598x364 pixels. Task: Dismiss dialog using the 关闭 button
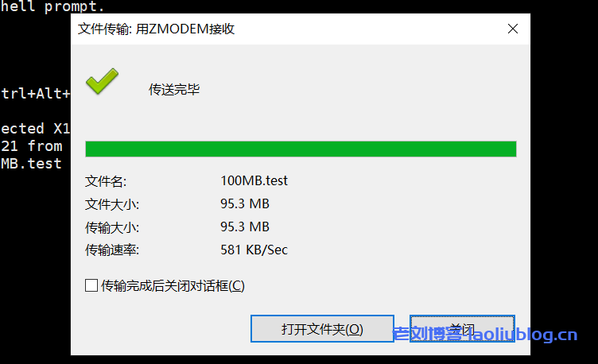pyautogui.click(x=462, y=328)
